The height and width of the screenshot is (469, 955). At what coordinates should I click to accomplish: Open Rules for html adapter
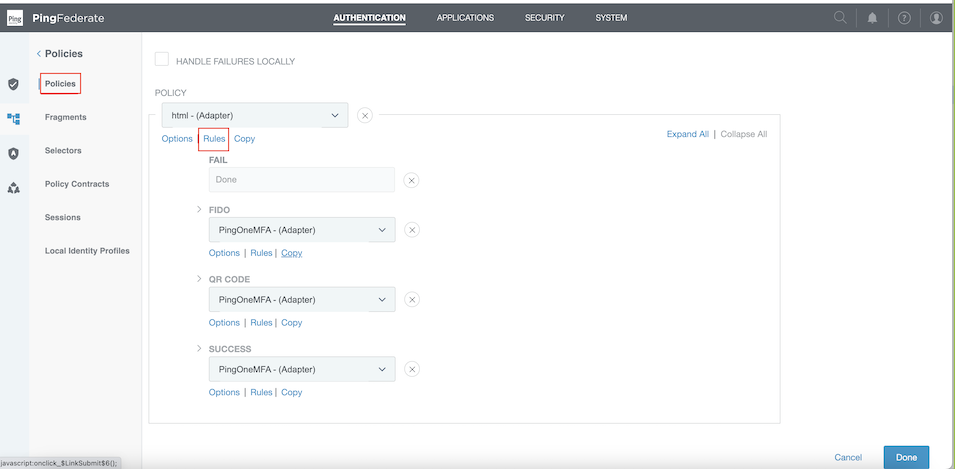point(214,139)
